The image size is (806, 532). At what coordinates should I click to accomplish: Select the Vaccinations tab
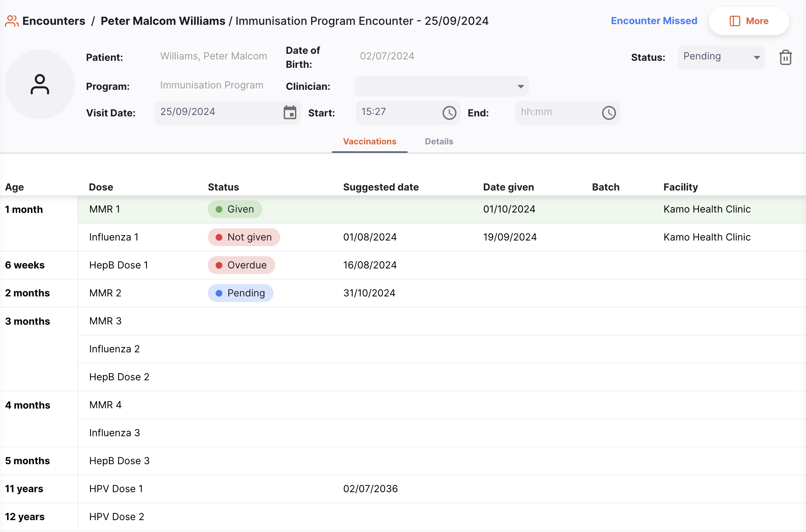coord(369,142)
